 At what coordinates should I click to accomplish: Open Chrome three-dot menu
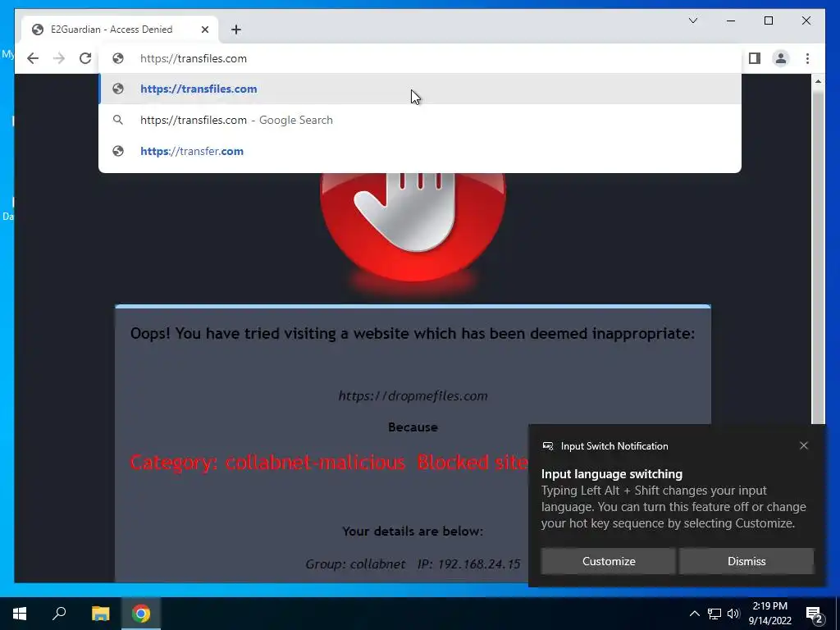click(x=807, y=58)
